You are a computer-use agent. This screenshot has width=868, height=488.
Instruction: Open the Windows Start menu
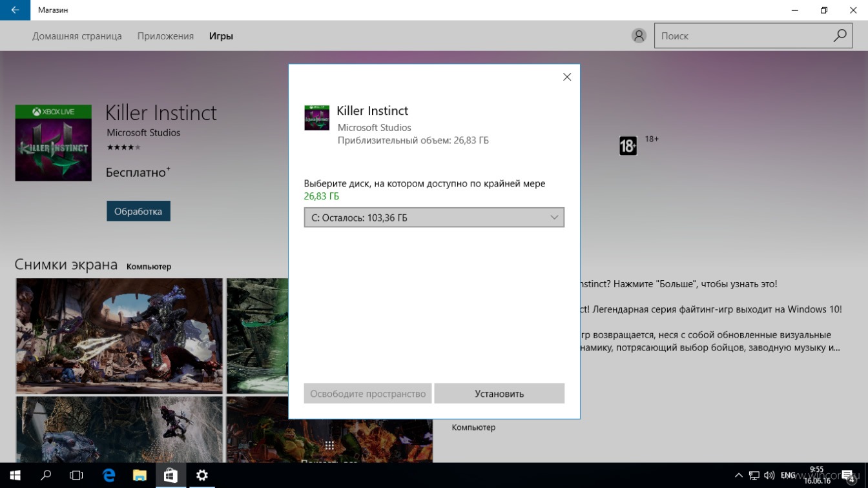pyautogui.click(x=15, y=476)
